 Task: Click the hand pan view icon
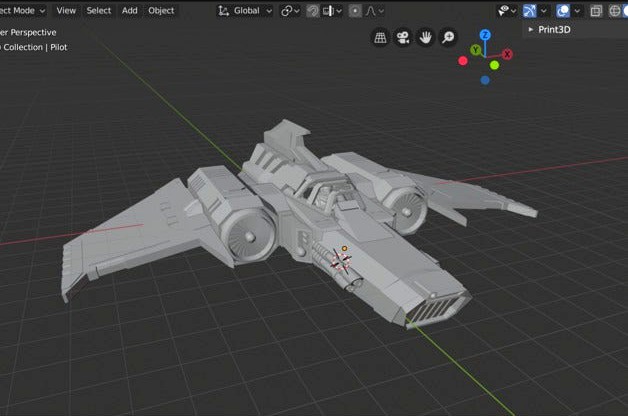pos(425,38)
